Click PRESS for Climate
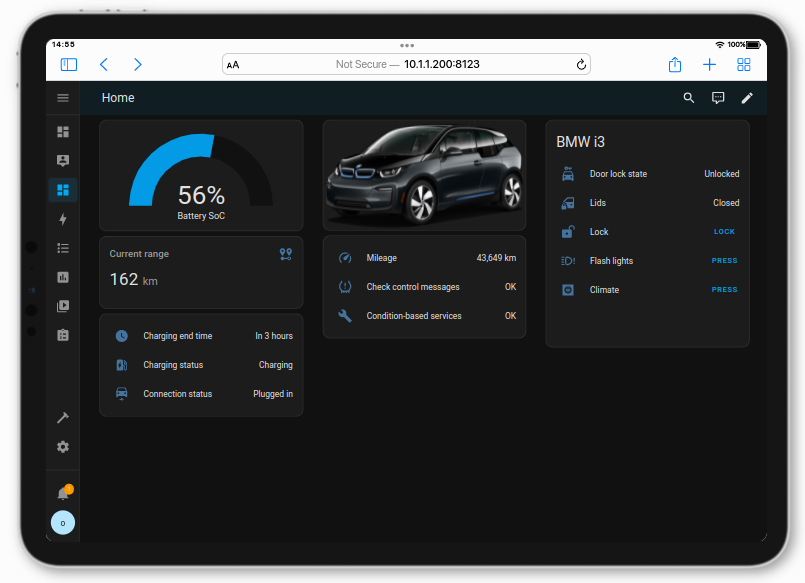 tap(724, 290)
